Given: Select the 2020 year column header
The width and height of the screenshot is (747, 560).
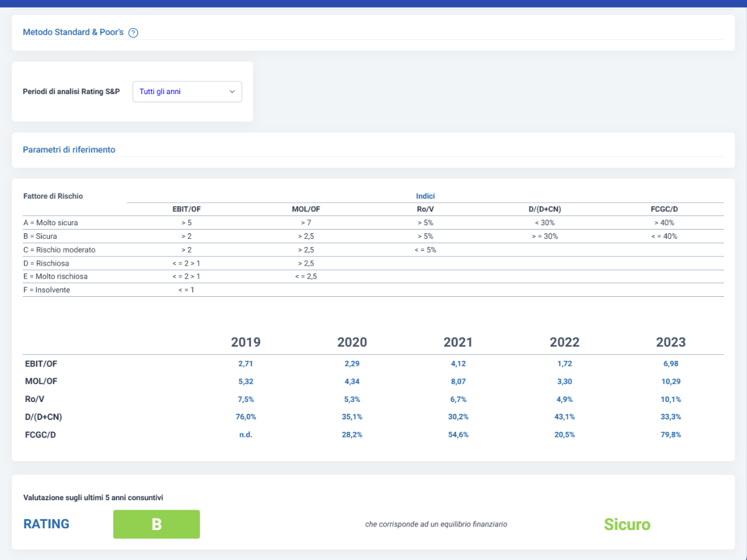Looking at the screenshot, I should pyautogui.click(x=352, y=342).
